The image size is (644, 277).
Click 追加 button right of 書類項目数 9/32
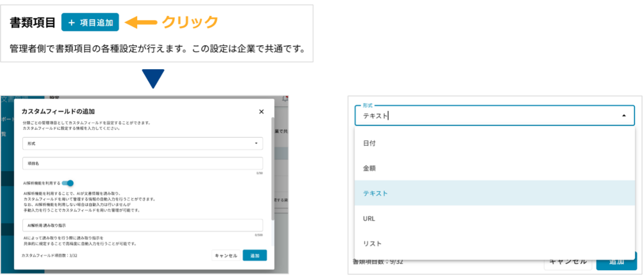click(616, 261)
